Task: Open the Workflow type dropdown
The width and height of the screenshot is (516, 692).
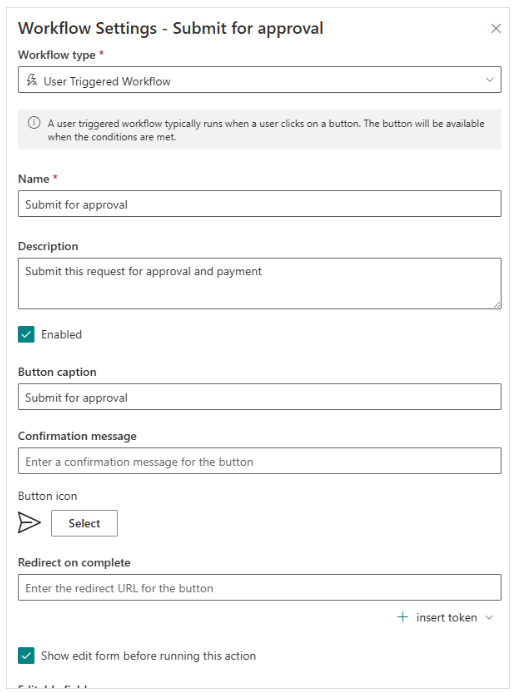Action: [260, 80]
